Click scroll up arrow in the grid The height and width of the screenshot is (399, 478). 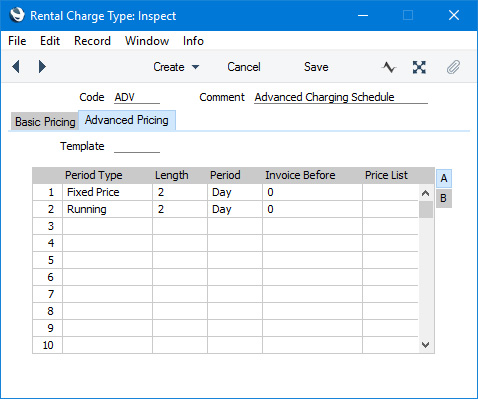(425, 193)
